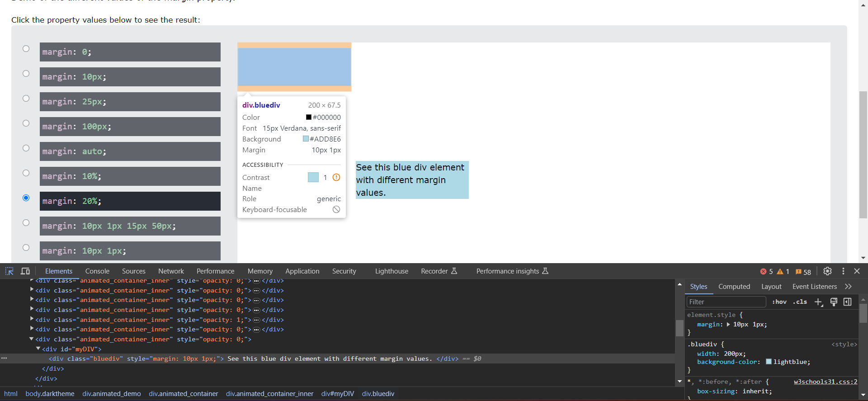
Task: Select the Styles tab
Action: point(698,287)
